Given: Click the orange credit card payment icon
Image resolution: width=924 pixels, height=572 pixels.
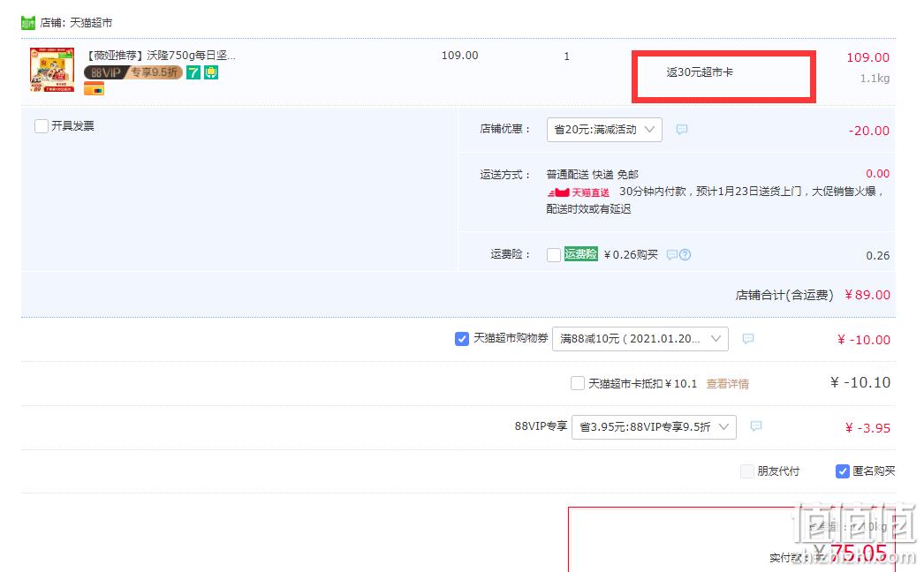Looking at the screenshot, I should coord(94,89).
